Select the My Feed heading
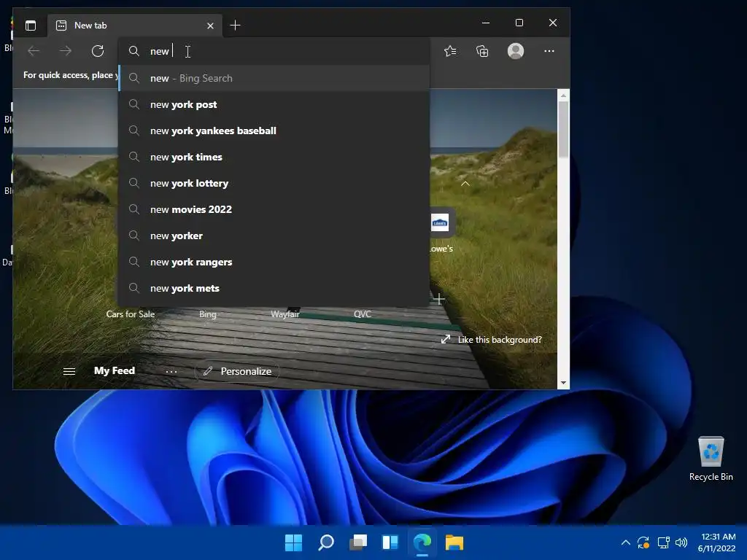Image resolution: width=747 pixels, height=560 pixels. [x=115, y=370]
